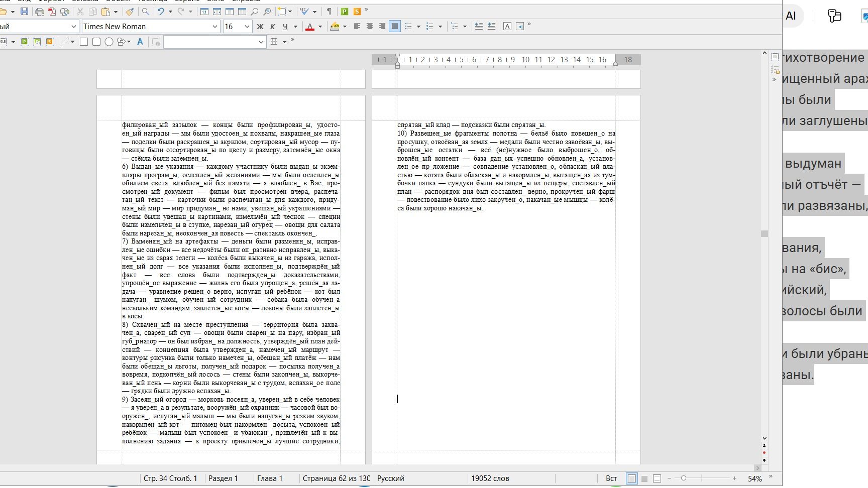Open the font size 16 dropdown
Viewport: 868px width, 488px height.
tap(247, 27)
